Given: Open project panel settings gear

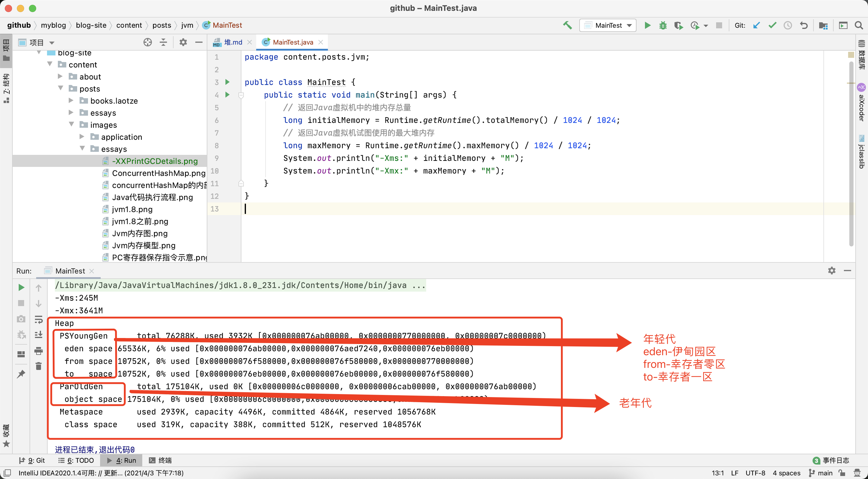Looking at the screenshot, I should 183,42.
